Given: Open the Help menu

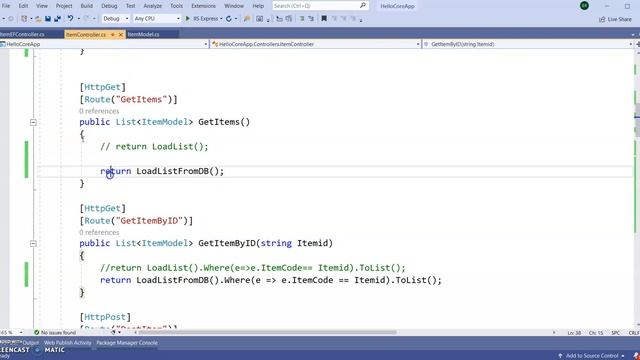Looking at the screenshot, I should click(x=258, y=6).
